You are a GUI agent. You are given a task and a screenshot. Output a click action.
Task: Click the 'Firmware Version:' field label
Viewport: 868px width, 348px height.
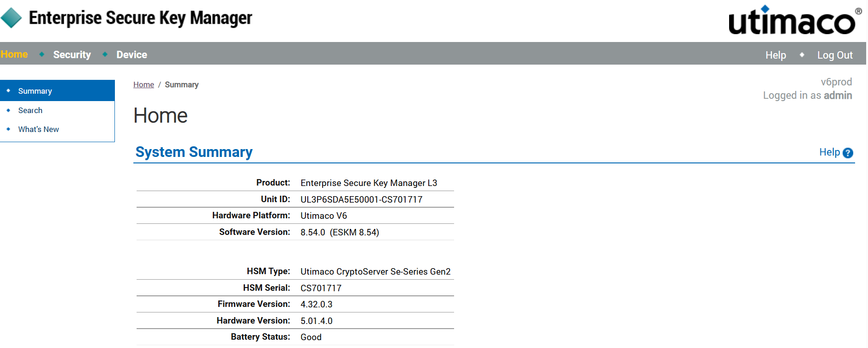[254, 304]
